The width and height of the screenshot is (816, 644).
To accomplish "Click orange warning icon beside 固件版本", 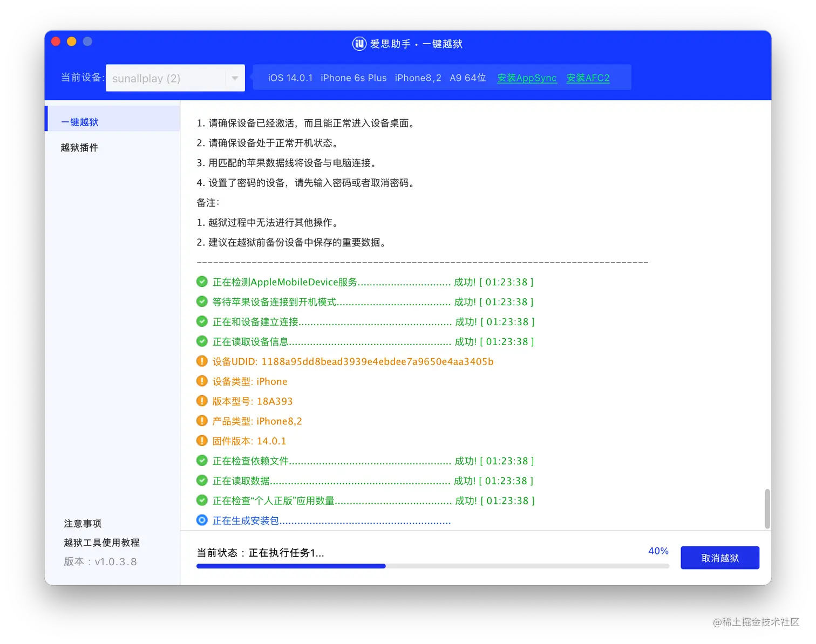I will [x=202, y=441].
